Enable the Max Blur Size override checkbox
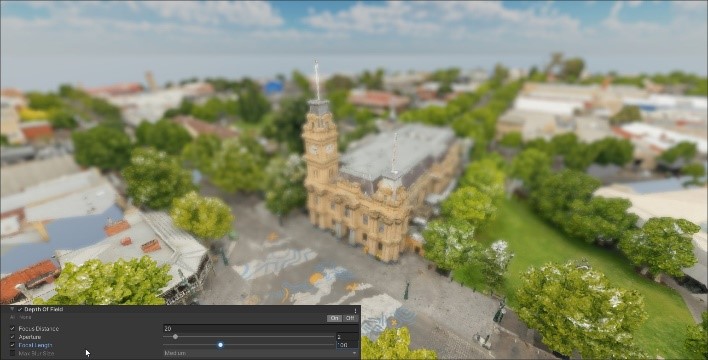The image size is (708, 360). 12,353
